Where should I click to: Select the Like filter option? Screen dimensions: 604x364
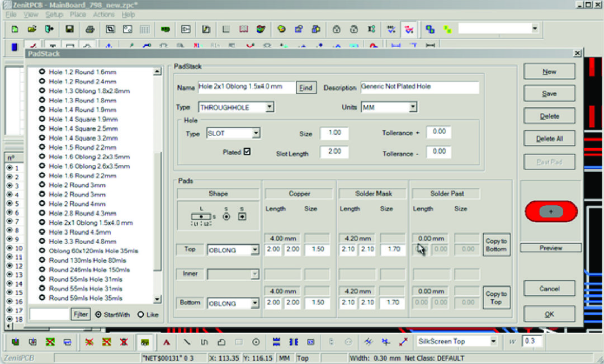pyautogui.click(x=140, y=315)
